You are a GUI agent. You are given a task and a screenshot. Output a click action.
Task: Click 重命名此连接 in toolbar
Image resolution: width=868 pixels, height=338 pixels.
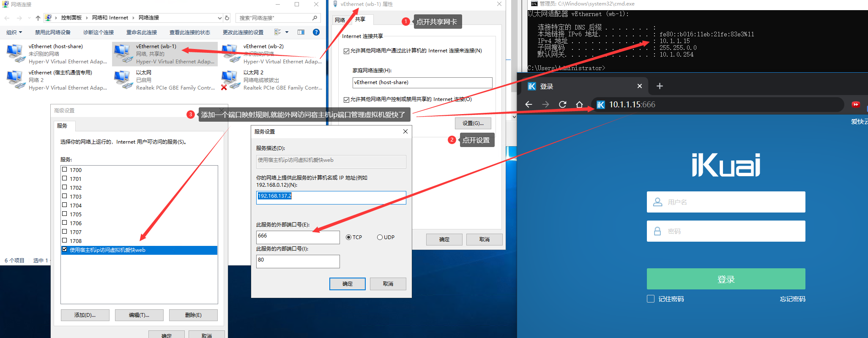point(142,32)
